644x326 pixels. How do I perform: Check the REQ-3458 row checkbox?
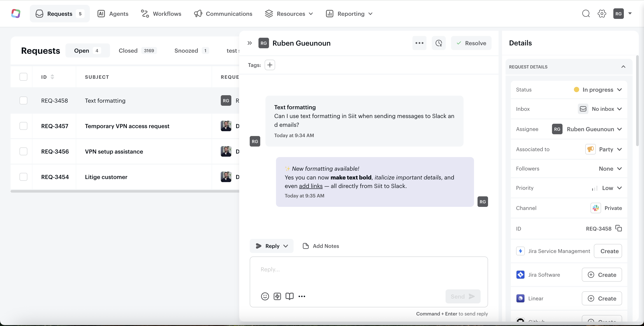pos(23,100)
